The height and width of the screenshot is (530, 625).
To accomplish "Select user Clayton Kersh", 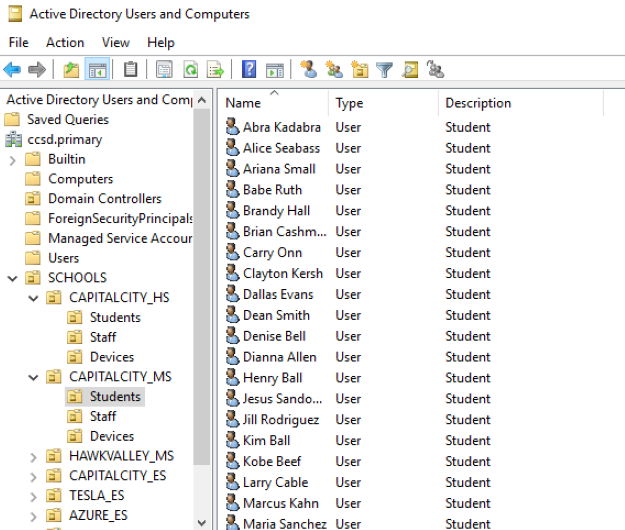I will click(x=283, y=273).
